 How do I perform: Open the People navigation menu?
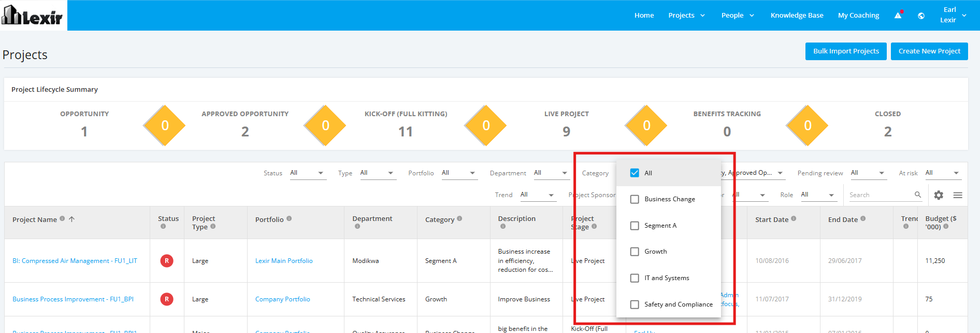coord(738,16)
